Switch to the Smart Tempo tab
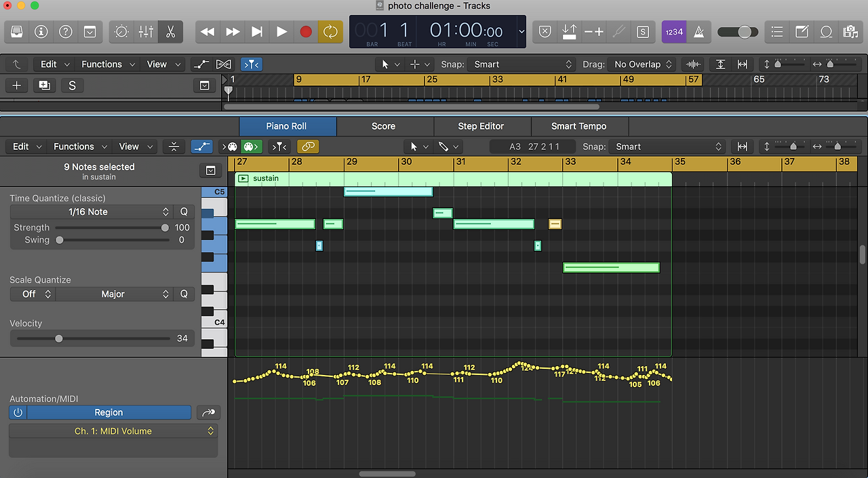 tap(578, 126)
